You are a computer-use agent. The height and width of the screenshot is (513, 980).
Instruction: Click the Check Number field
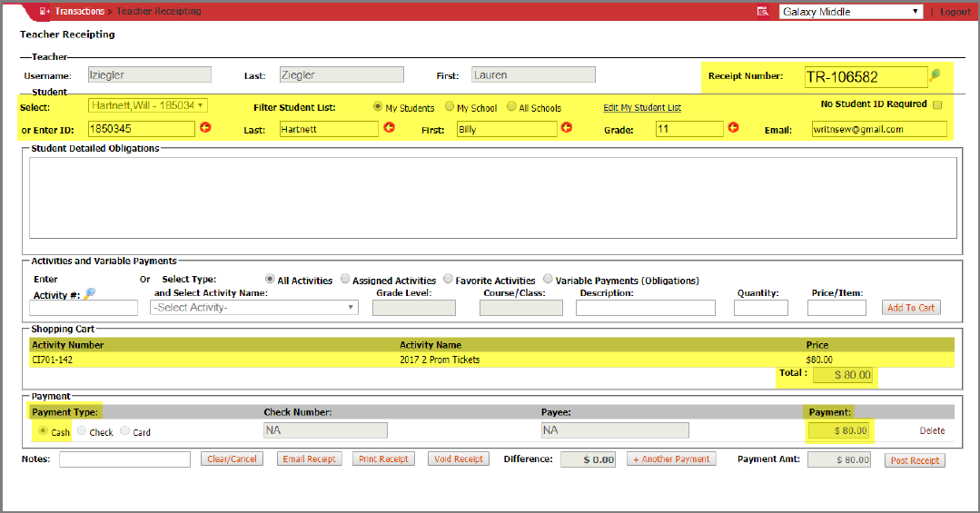coord(326,429)
